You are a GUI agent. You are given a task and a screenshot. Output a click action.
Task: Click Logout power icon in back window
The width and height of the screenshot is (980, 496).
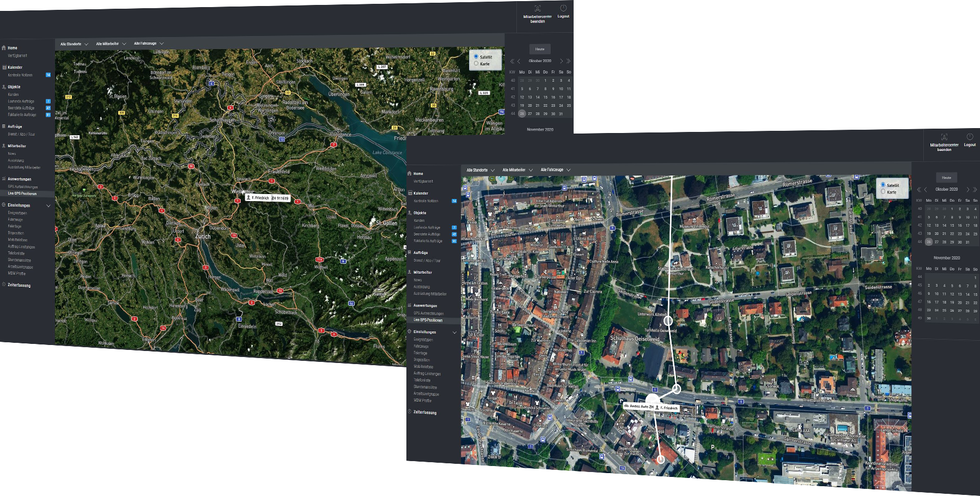(563, 8)
